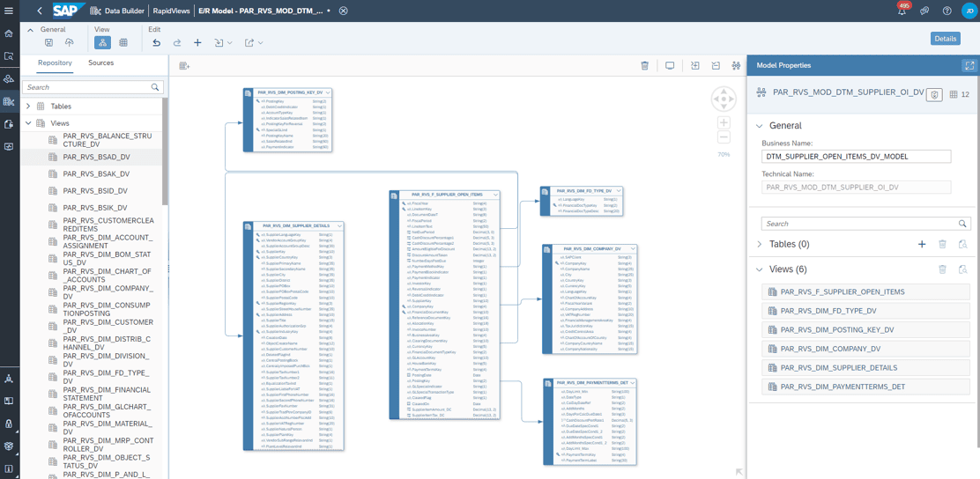Click the Undo arrow in Edit toolbar

[156, 42]
